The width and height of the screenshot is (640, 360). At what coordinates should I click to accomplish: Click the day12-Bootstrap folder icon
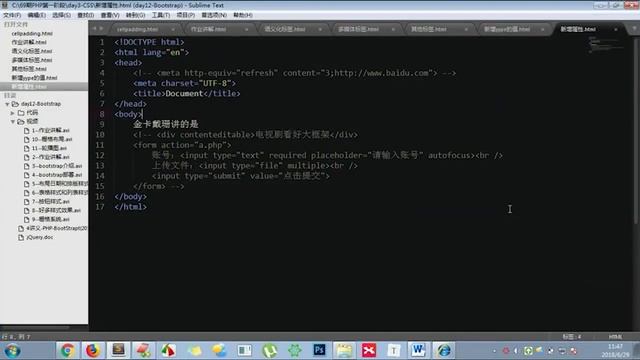click(15, 104)
